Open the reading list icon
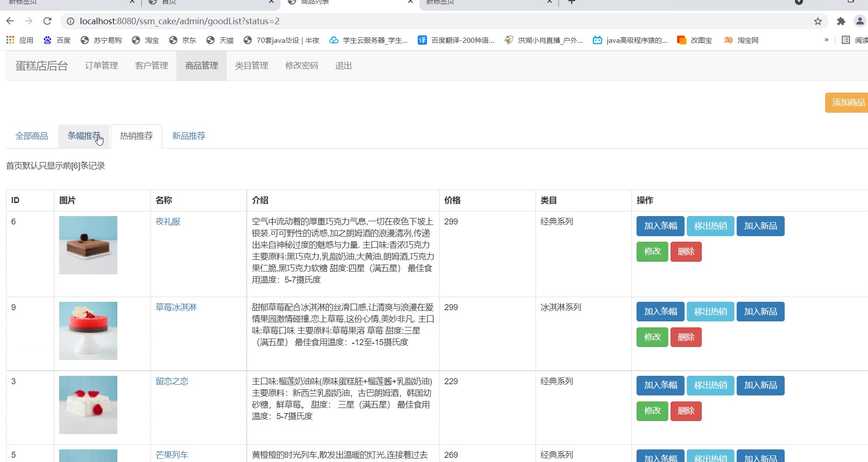868x462 pixels. click(x=846, y=40)
